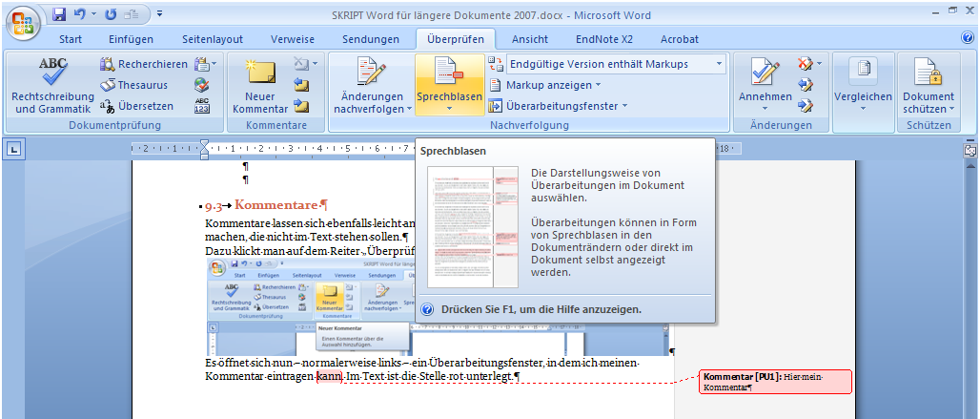Switch to the Ansicht tab

530,39
